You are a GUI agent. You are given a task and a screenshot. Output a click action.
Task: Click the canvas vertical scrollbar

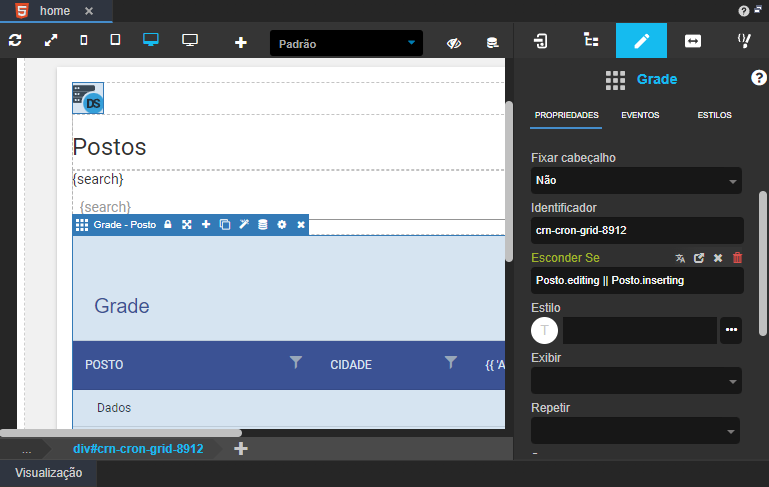[509, 181]
